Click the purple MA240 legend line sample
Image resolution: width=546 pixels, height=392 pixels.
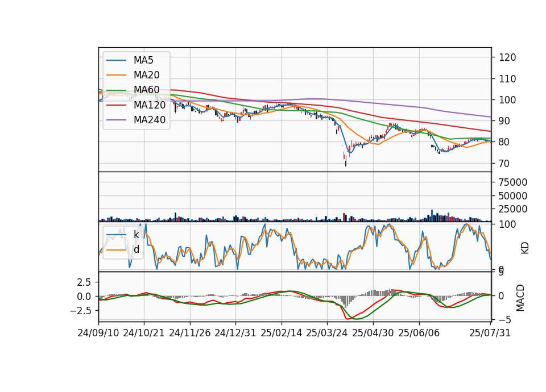coord(117,120)
